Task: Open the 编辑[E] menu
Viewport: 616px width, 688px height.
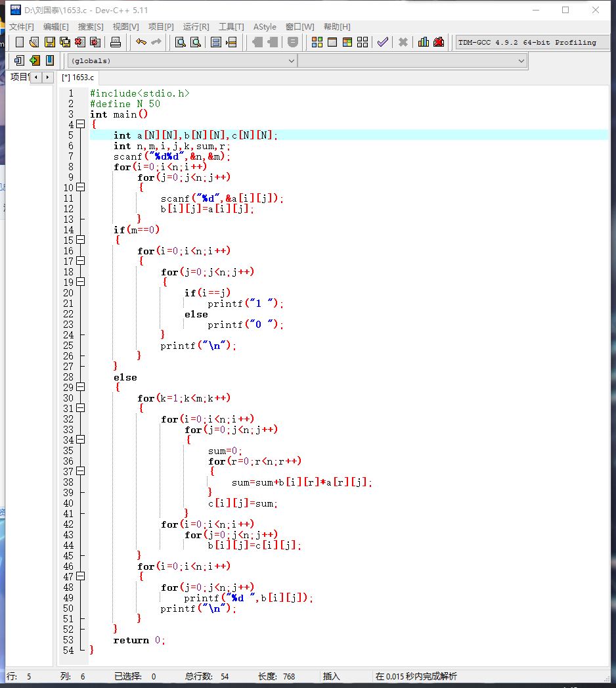Action: click(x=56, y=27)
